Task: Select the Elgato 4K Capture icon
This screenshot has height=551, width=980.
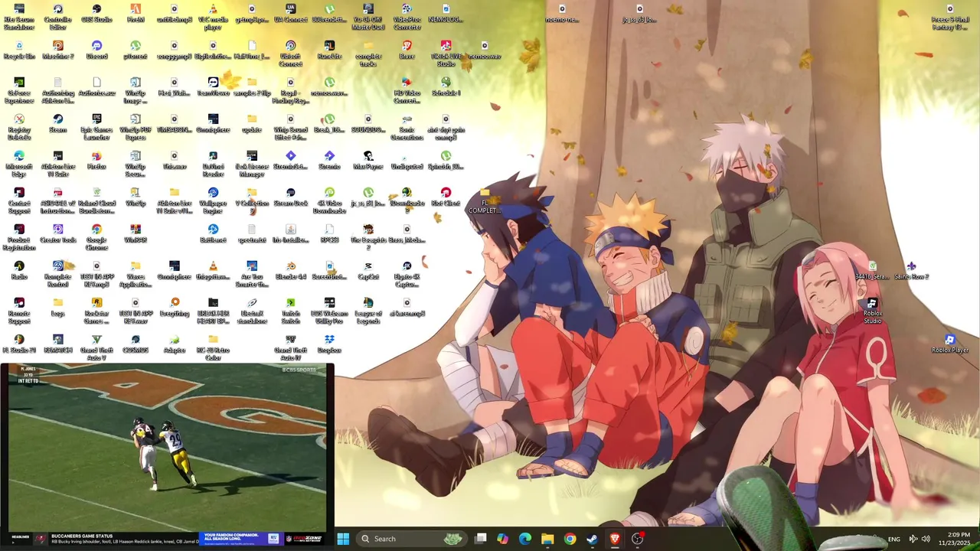Action: pos(407,274)
